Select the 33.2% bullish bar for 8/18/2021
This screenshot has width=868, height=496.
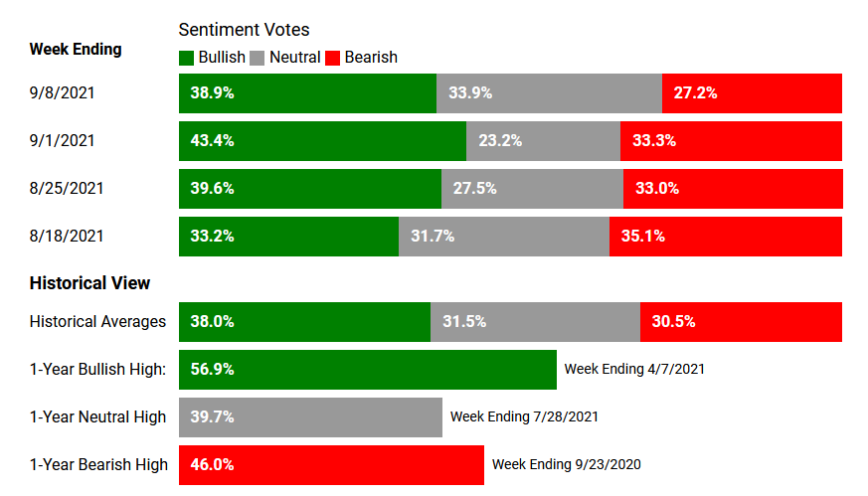tap(288, 237)
